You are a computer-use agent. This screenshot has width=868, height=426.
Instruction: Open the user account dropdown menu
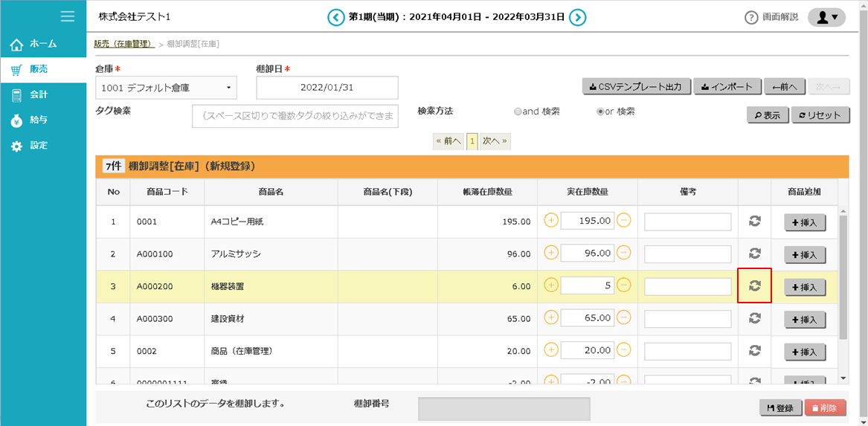(x=826, y=17)
